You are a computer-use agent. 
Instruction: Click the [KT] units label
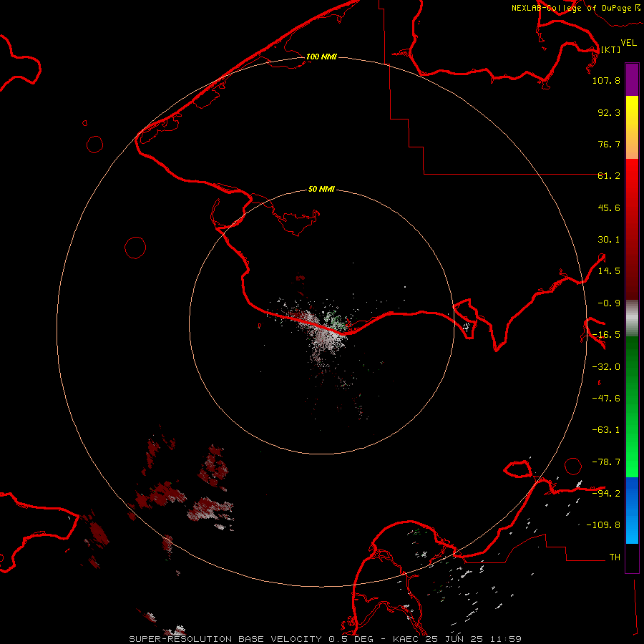click(610, 49)
